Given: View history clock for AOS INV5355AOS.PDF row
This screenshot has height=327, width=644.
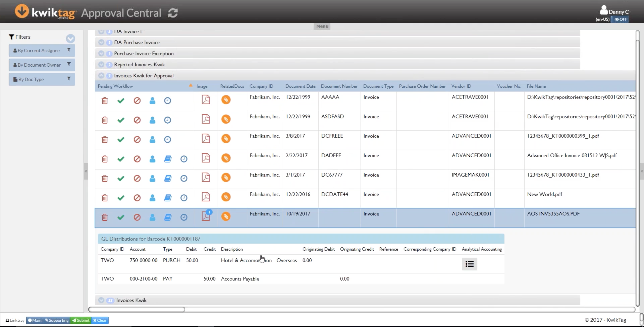Looking at the screenshot, I should [x=184, y=217].
